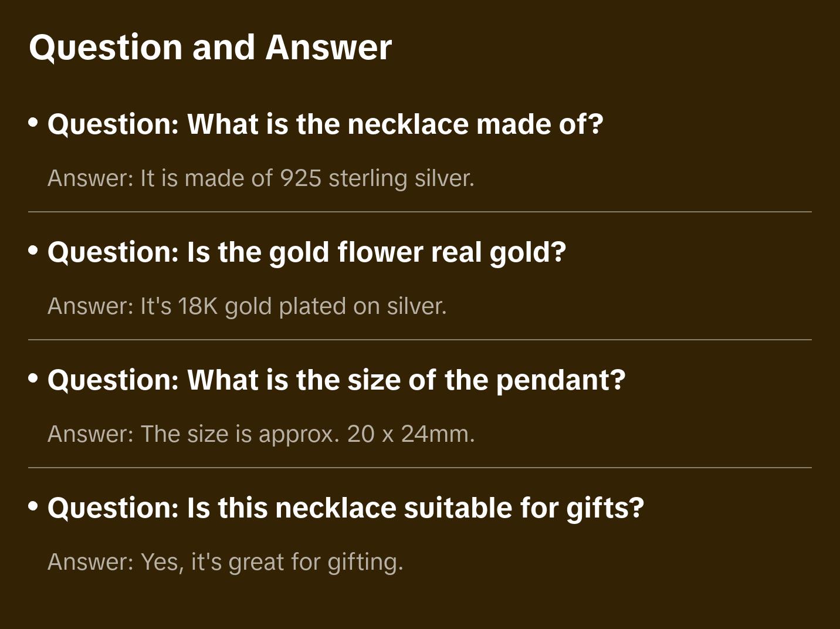Click the bullet beside the pendant size question
Screen dimensions: 840x629
[x=33, y=379]
